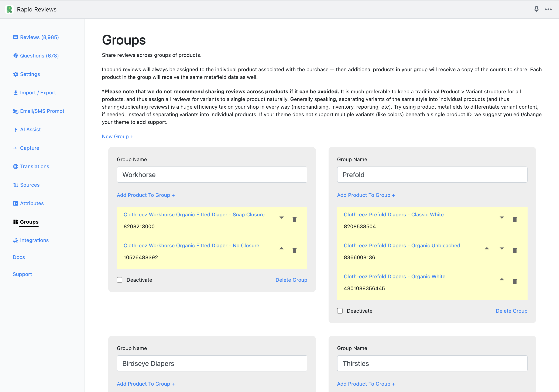
Task: Toggle Deactivate checkbox in Prefold group
Action: pos(340,311)
